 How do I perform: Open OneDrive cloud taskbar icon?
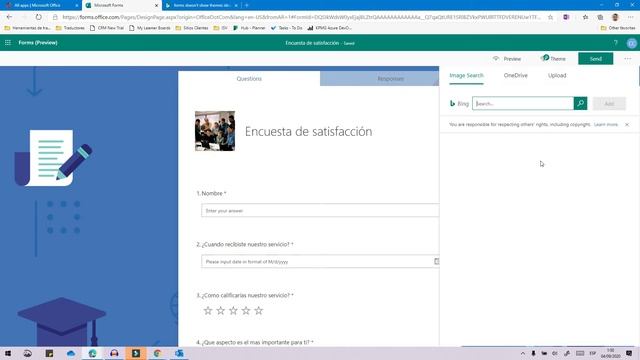coord(71,353)
